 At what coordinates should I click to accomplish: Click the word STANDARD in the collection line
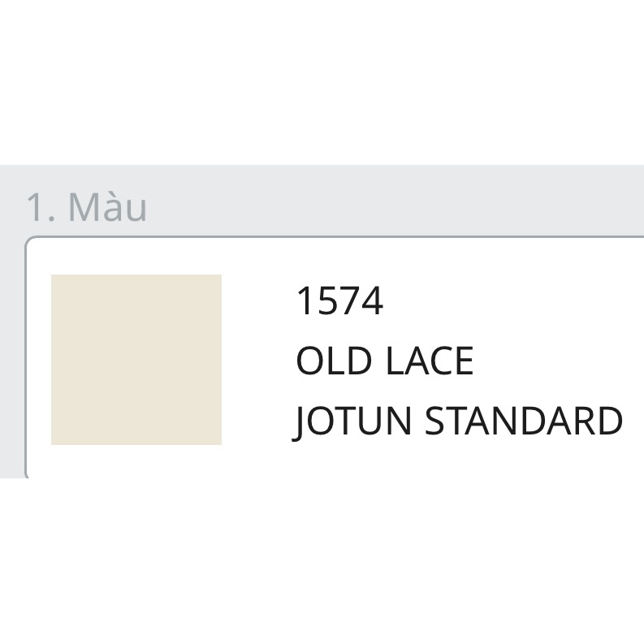[524, 421]
